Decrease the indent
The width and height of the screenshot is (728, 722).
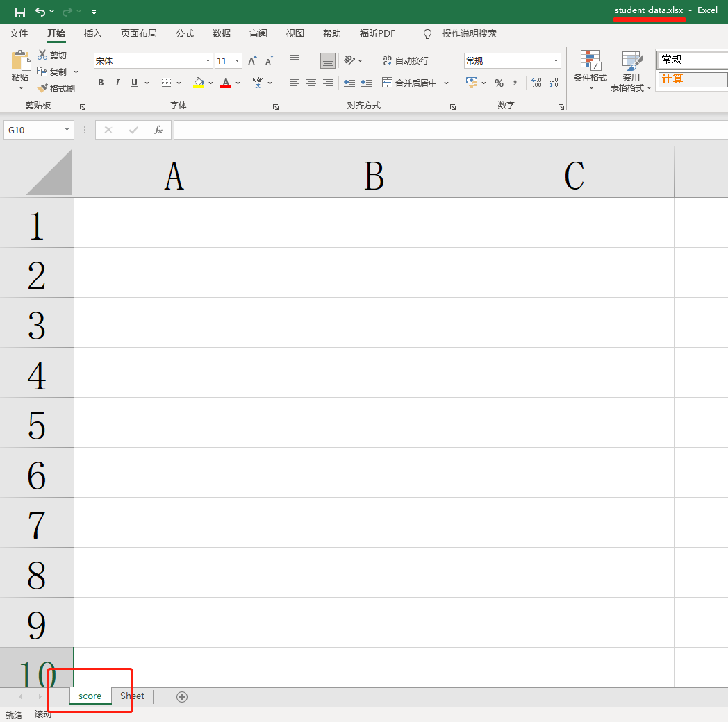349,83
